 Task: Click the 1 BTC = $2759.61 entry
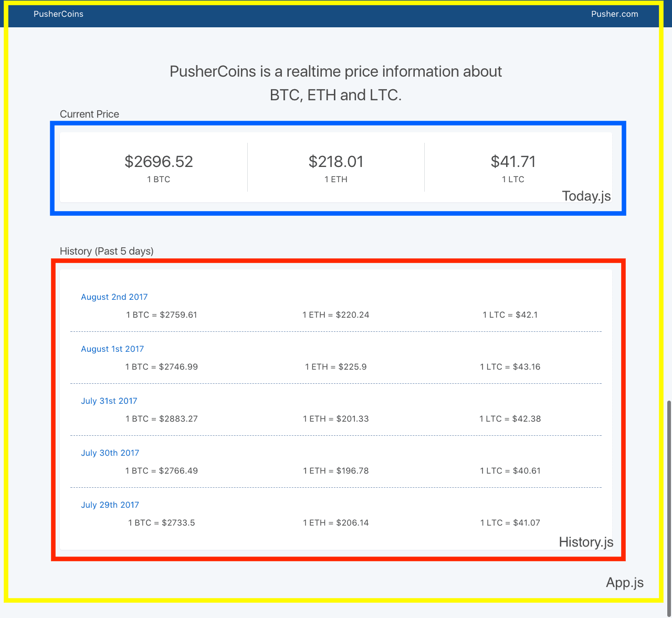coord(161,315)
